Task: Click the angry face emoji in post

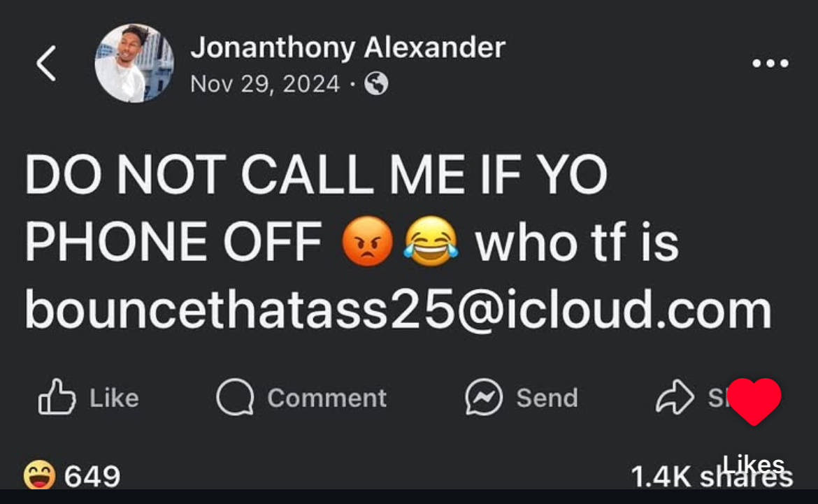Action: pos(367,240)
